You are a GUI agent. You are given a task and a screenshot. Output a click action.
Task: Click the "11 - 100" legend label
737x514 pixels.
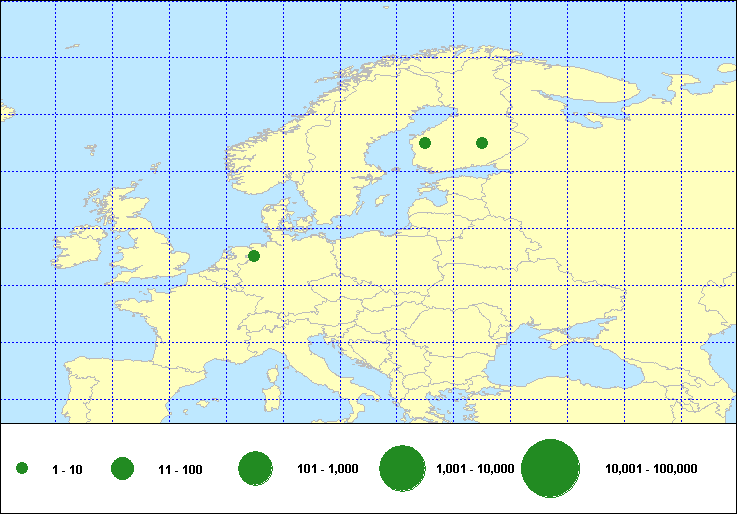click(180, 470)
